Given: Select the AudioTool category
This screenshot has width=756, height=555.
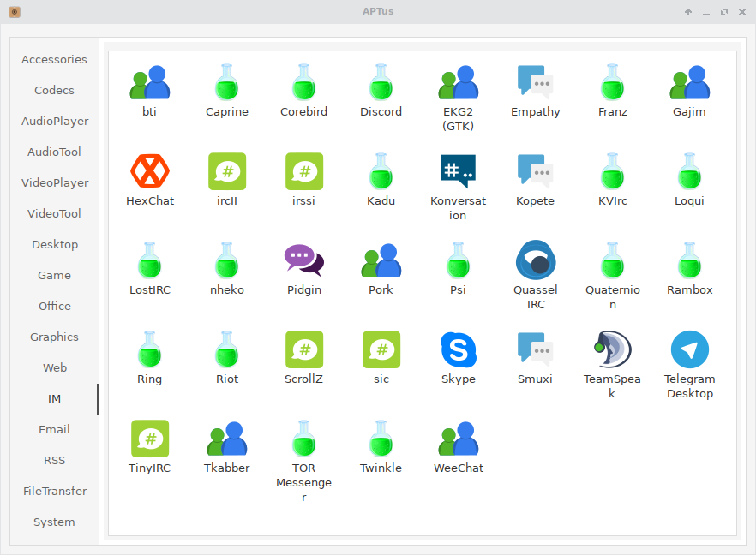Looking at the screenshot, I should [54, 152].
